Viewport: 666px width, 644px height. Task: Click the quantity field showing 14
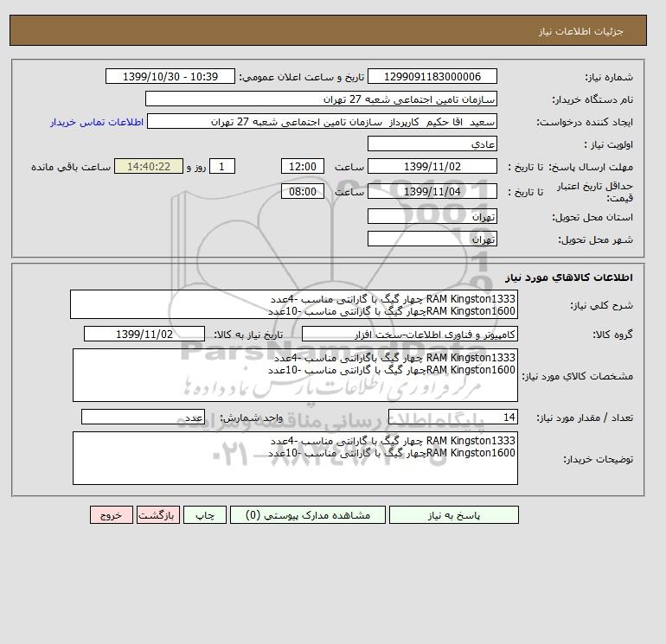(452, 418)
